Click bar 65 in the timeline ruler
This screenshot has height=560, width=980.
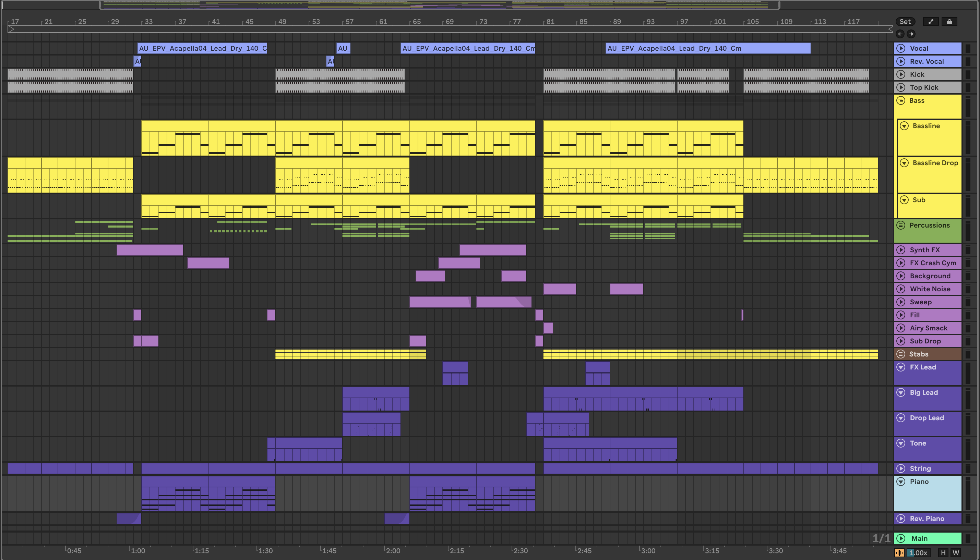click(417, 22)
